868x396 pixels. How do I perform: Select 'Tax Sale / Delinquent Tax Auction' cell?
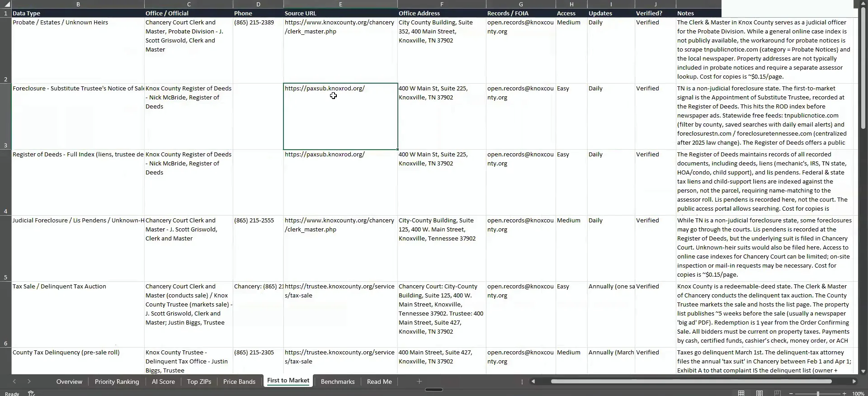coord(78,314)
